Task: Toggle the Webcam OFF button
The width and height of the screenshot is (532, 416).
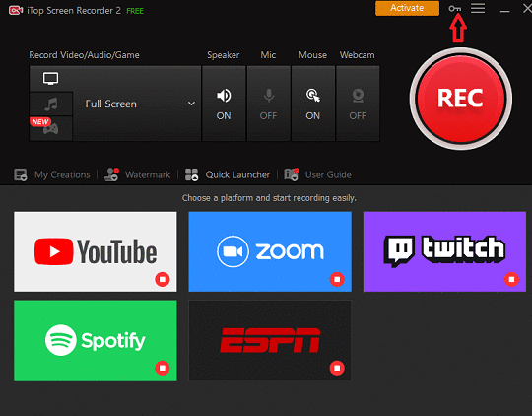Action: (x=358, y=104)
